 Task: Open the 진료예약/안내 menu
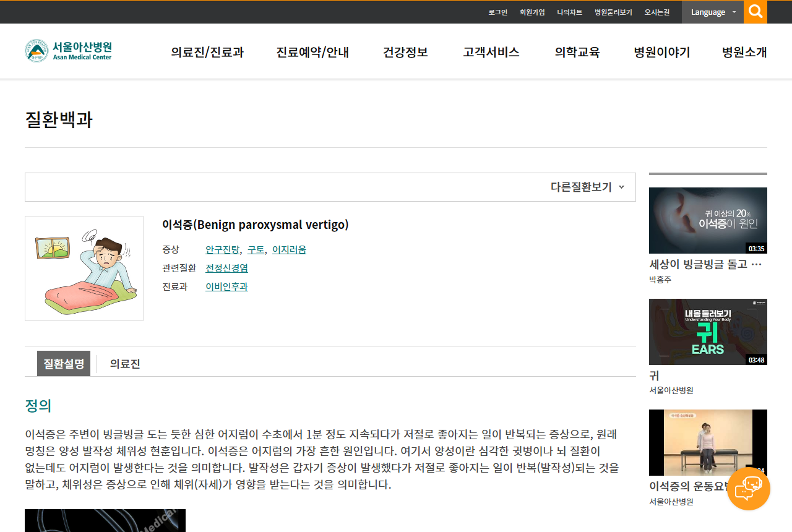click(x=312, y=52)
